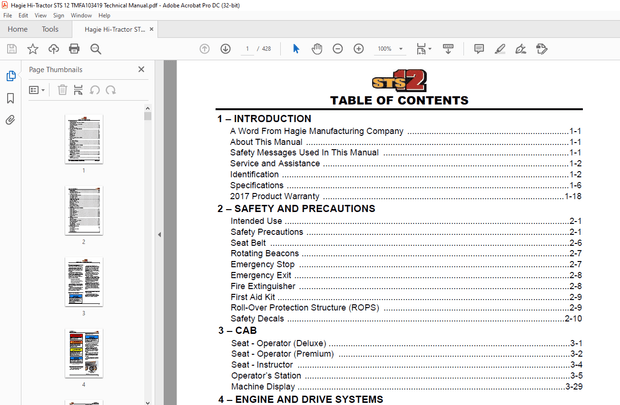Switch to the Home tab
The height and width of the screenshot is (405, 620).
(17, 29)
